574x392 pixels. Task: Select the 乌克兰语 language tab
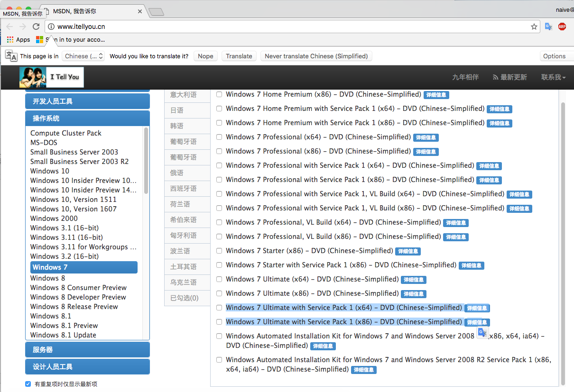tap(187, 283)
